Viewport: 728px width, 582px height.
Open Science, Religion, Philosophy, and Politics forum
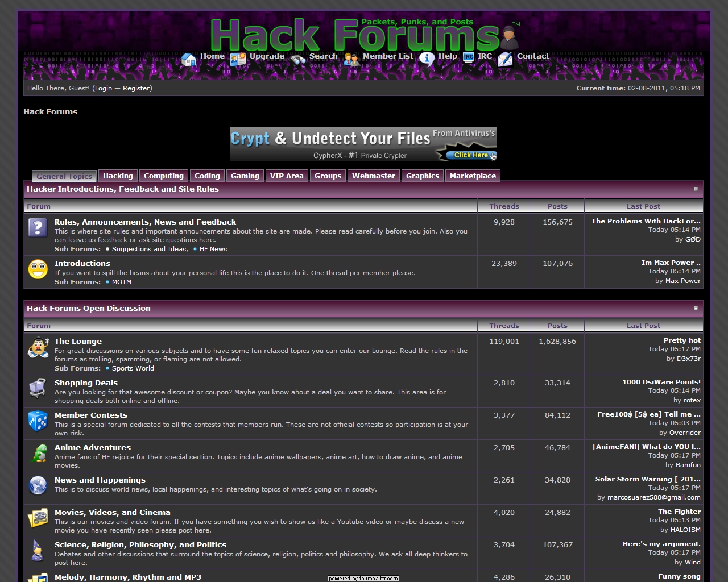pyautogui.click(x=140, y=544)
